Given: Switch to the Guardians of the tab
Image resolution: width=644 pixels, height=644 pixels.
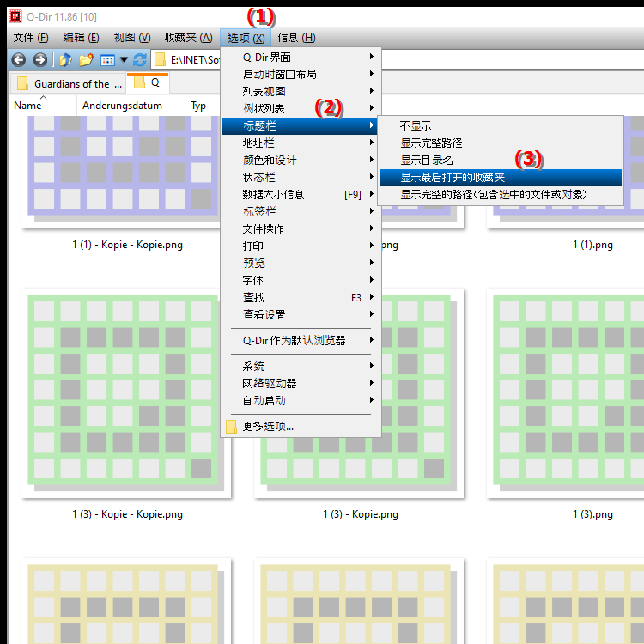Looking at the screenshot, I should tap(69, 83).
